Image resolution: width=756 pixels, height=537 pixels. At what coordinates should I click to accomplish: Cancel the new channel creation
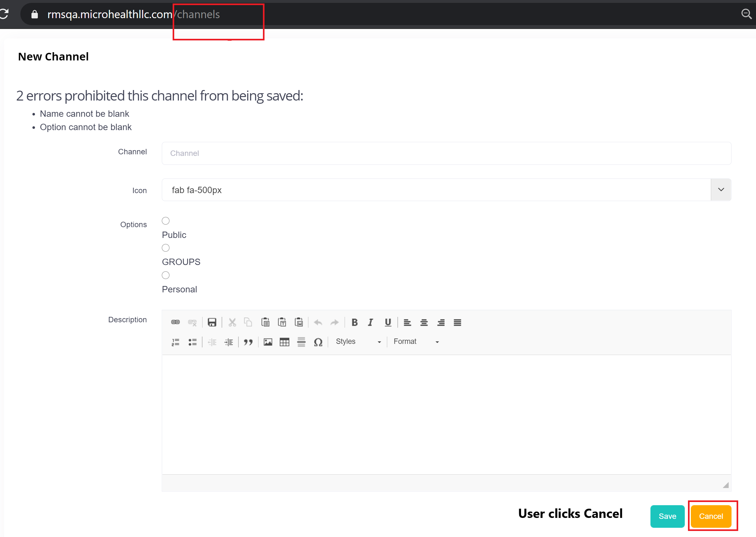coord(711,516)
